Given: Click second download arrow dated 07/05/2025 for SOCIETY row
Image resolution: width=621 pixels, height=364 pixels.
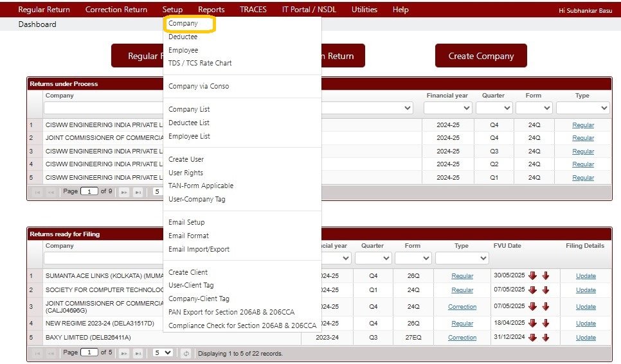Looking at the screenshot, I should (546, 290).
